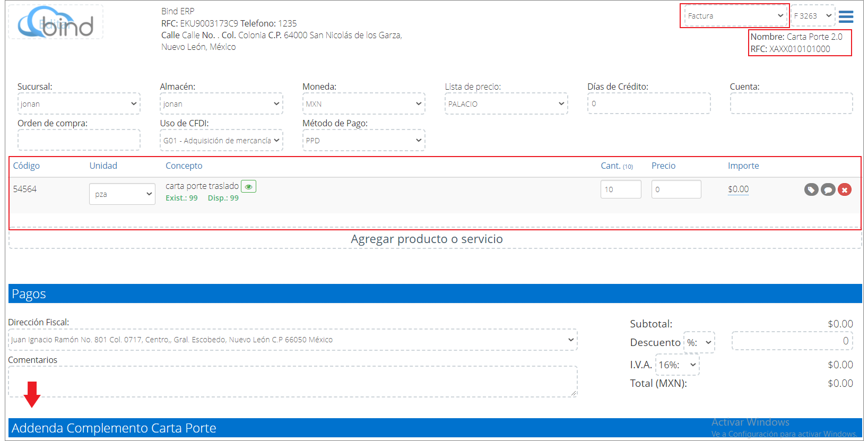Click the carta porte traslado concept text
The height and width of the screenshot is (441, 868).
pos(202,186)
